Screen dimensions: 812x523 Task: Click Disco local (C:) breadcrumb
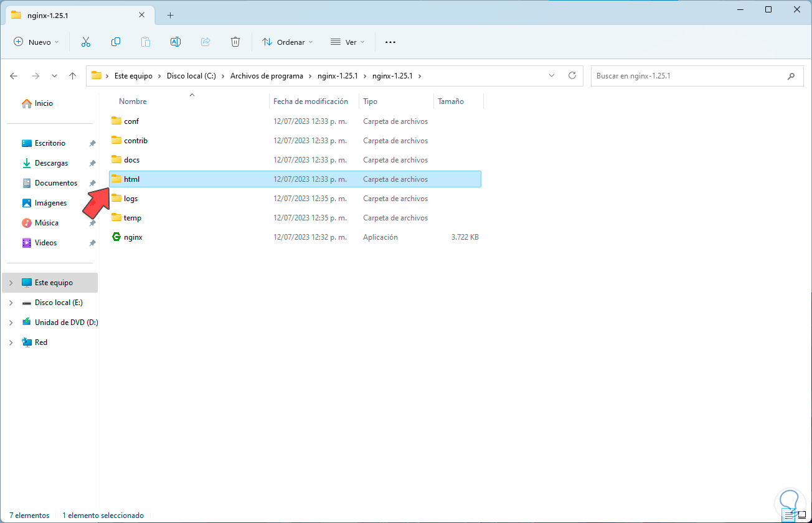point(191,76)
